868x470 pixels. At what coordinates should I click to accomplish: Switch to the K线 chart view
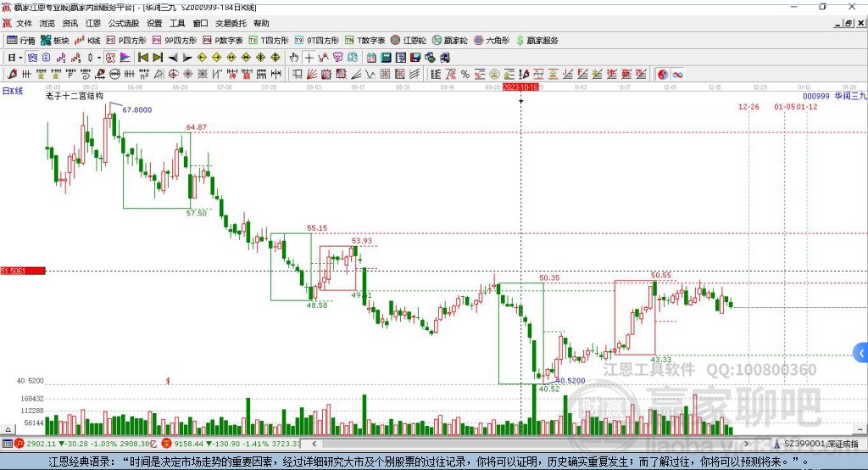click(x=87, y=41)
